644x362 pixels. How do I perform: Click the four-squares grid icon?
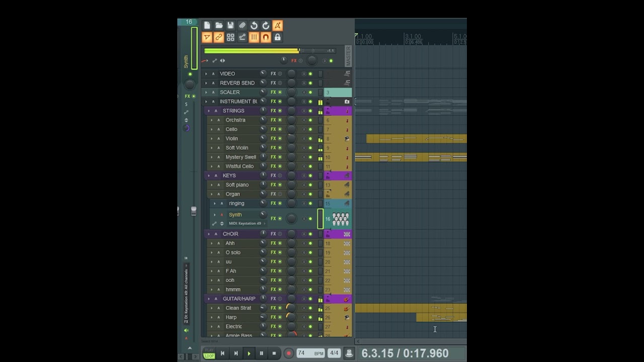(x=230, y=37)
